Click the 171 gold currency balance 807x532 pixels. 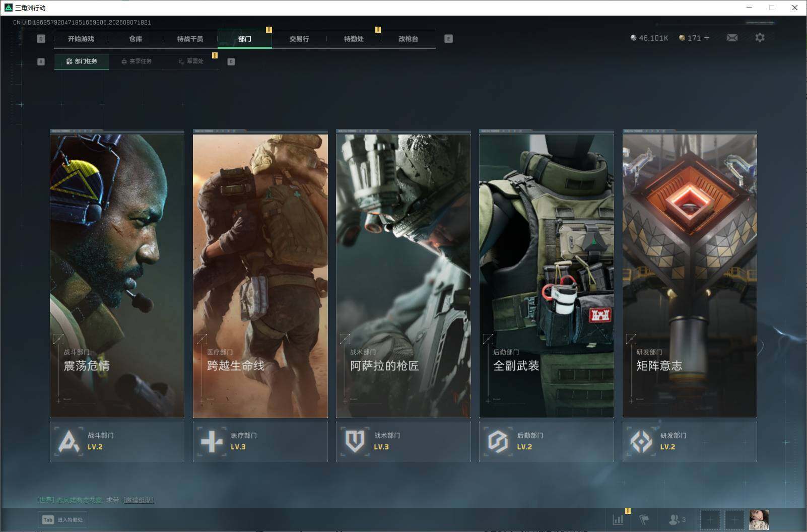point(690,38)
